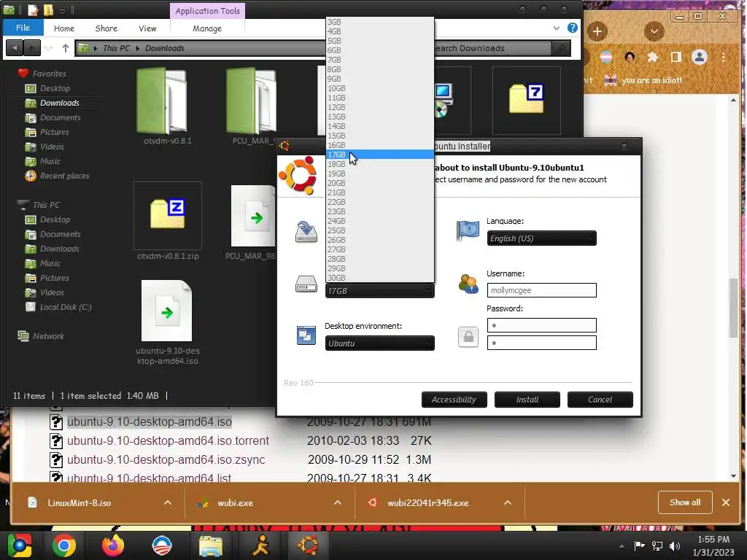The image size is (747, 560).
Task: Open Chrome tab search chevron
Action: (654, 32)
